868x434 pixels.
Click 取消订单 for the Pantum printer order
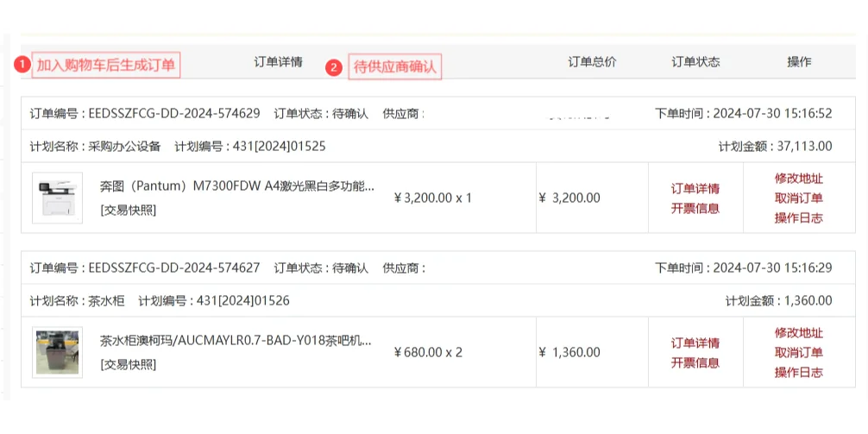tap(799, 198)
